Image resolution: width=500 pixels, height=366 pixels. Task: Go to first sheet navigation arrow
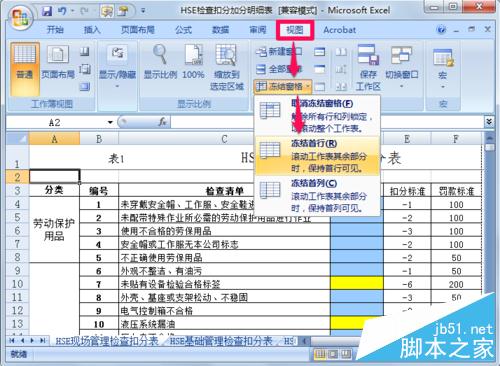(x=12, y=341)
